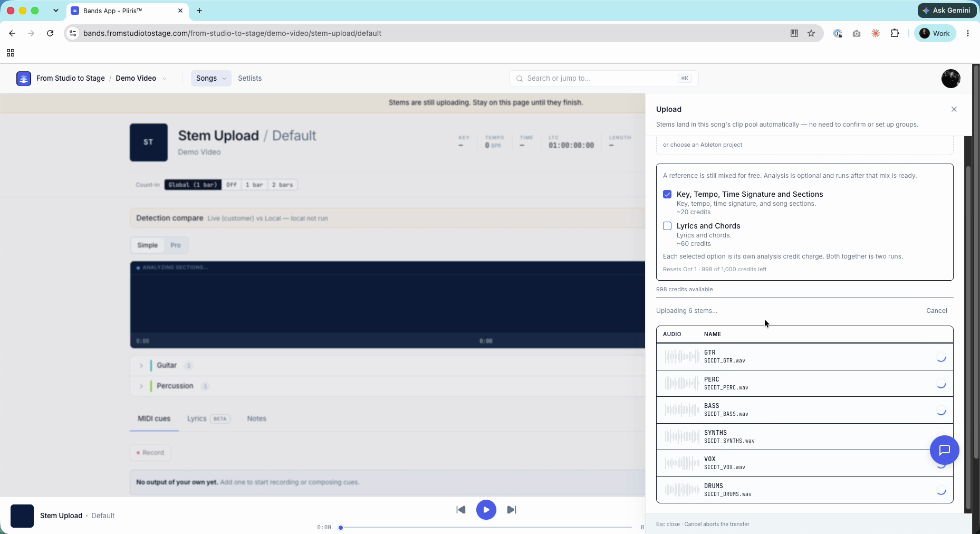The image size is (980, 534).
Task: Switch to Pro view mode
Action: (x=176, y=245)
